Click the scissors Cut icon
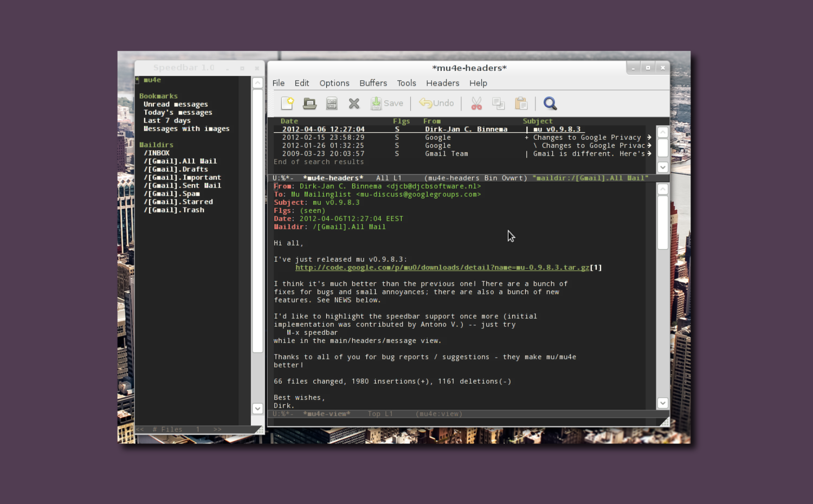This screenshot has width=813, height=504. pyautogui.click(x=476, y=103)
